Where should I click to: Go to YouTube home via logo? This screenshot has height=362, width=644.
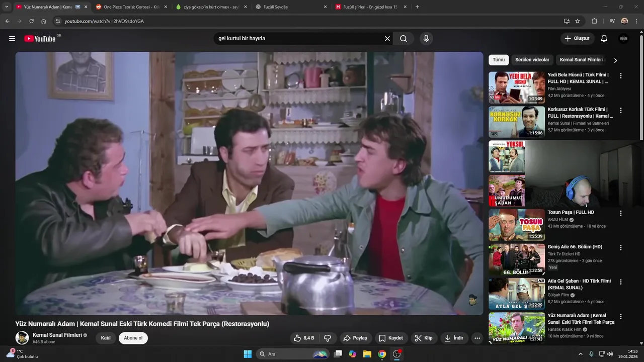[x=40, y=39]
